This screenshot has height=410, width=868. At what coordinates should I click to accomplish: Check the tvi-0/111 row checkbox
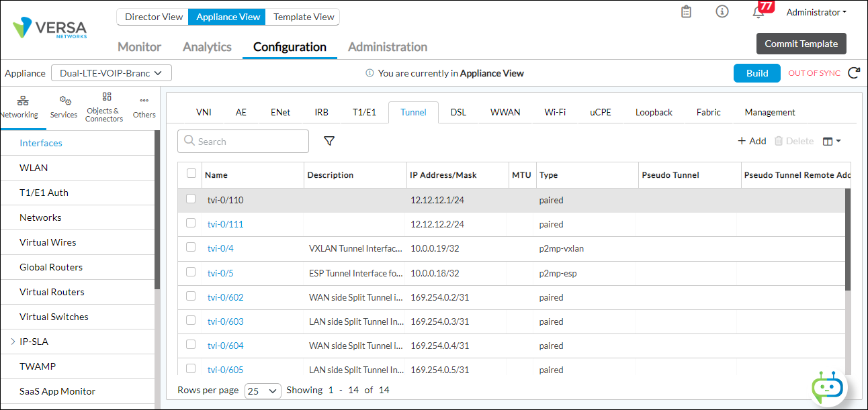pyautogui.click(x=191, y=223)
